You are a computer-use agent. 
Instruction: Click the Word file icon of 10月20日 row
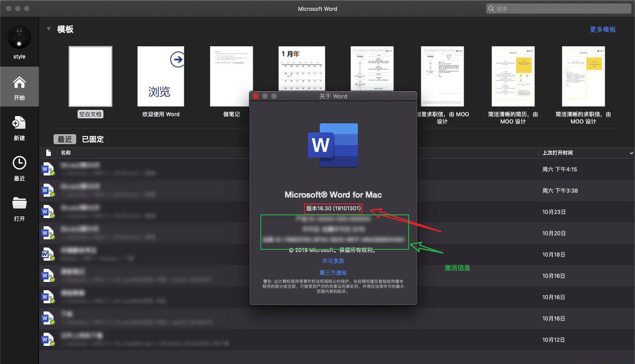pos(48,233)
